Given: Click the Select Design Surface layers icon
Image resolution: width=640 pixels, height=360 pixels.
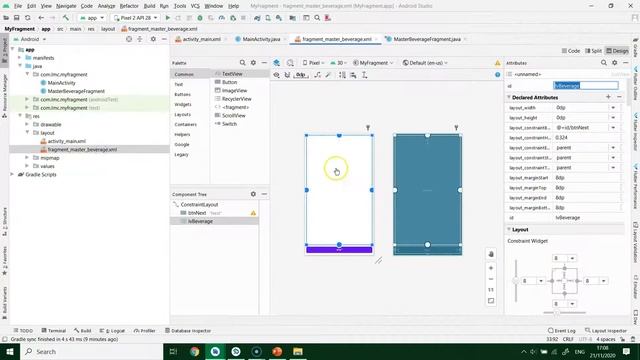Looking at the screenshot, I should tap(277, 63).
